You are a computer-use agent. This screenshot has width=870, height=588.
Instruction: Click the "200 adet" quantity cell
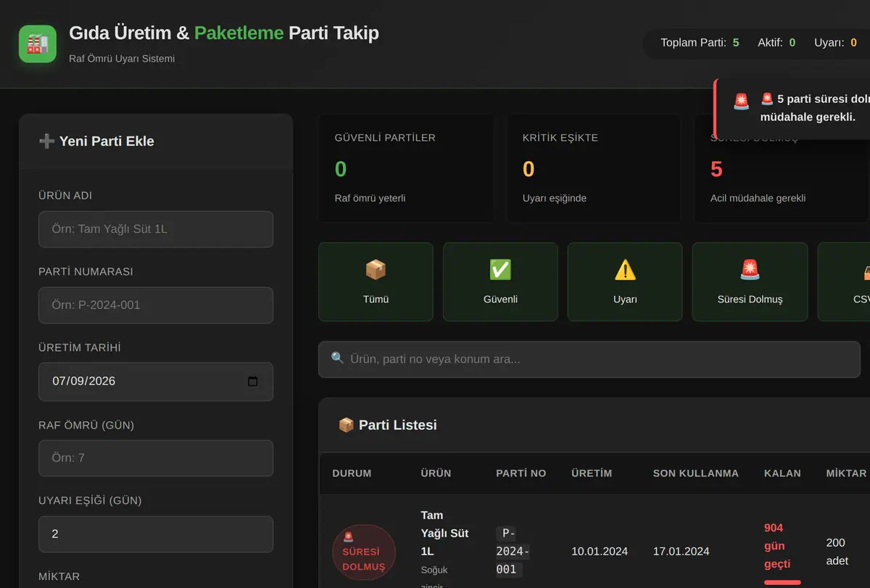[x=837, y=552]
